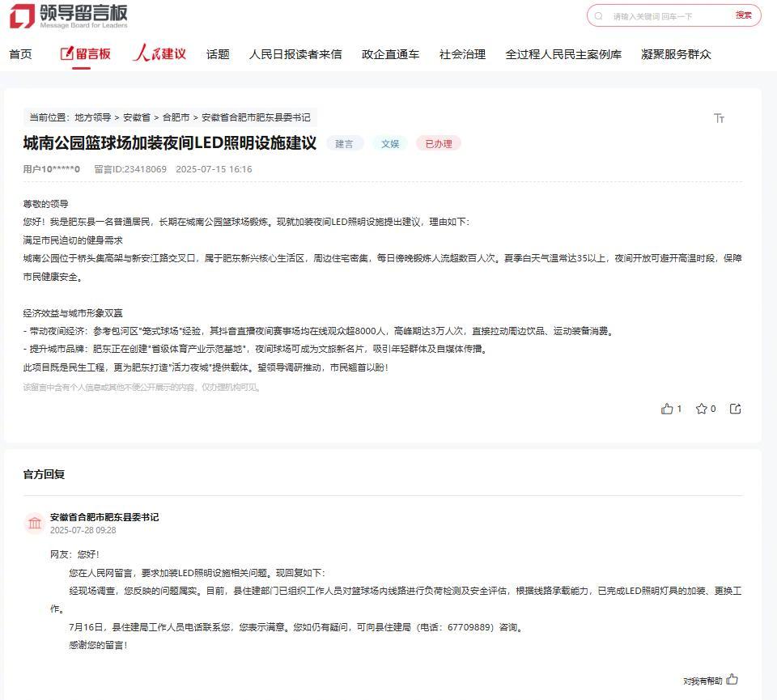Click the search magnifier icon

click(x=599, y=16)
